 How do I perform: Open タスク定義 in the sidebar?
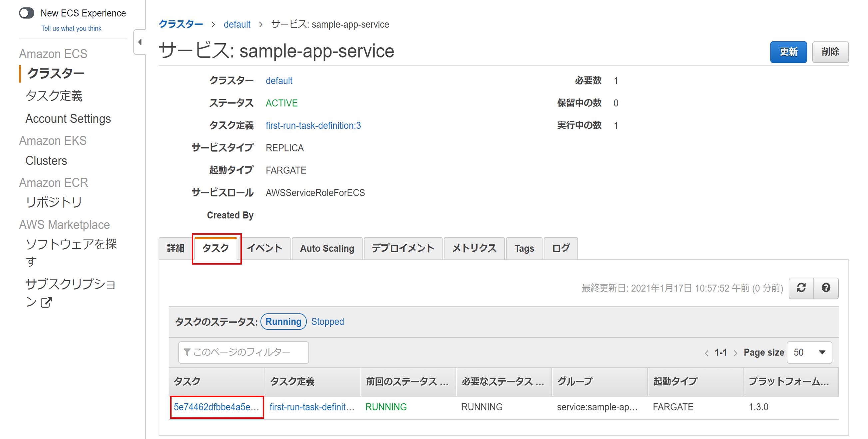tap(54, 96)
